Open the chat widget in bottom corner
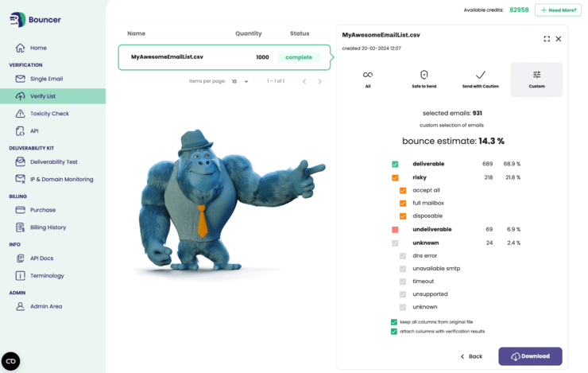The image size is (588, 373). coord(10,361)
